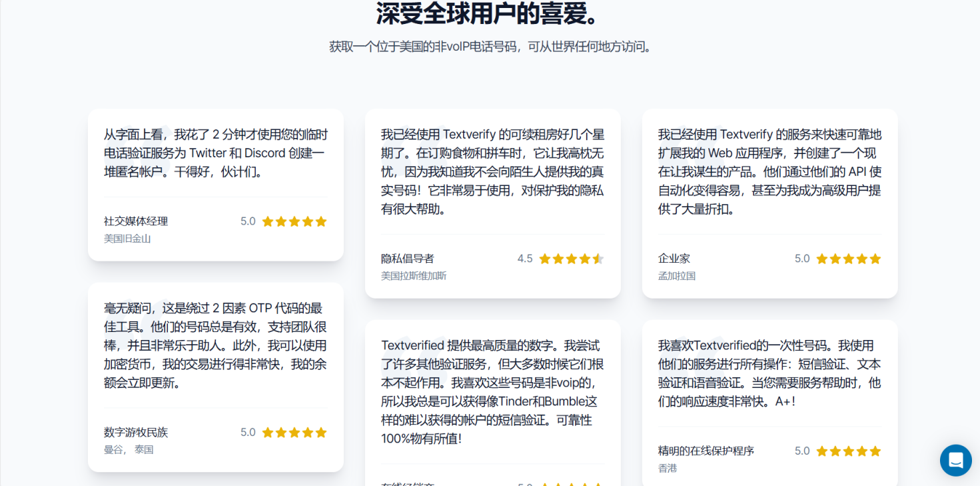Click the location label 香港
Screen dimensions: 980x486
668,468
